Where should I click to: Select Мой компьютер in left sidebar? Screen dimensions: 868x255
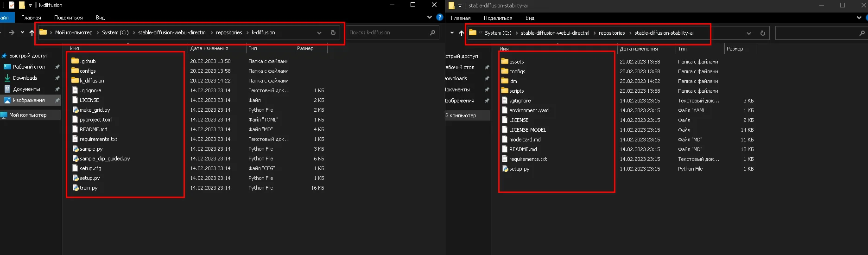(x=28, y=115)
